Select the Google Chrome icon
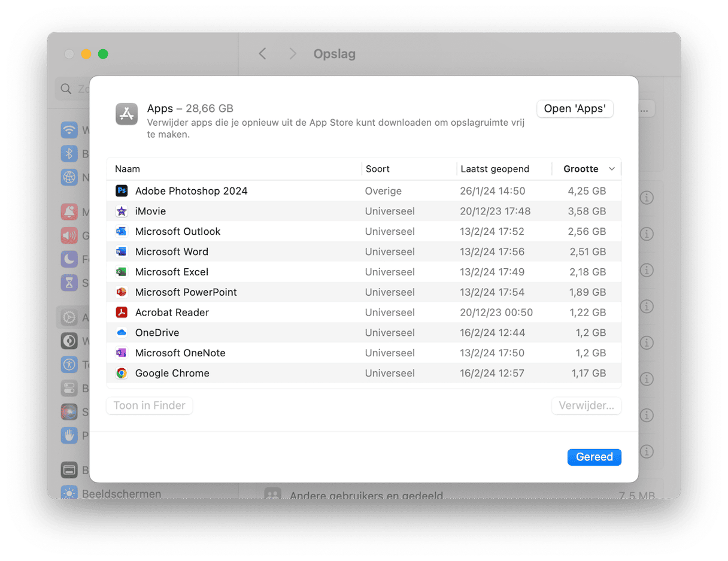Image resolution: width=728 pixels, height=561 pixels. (x=122, y=373)
